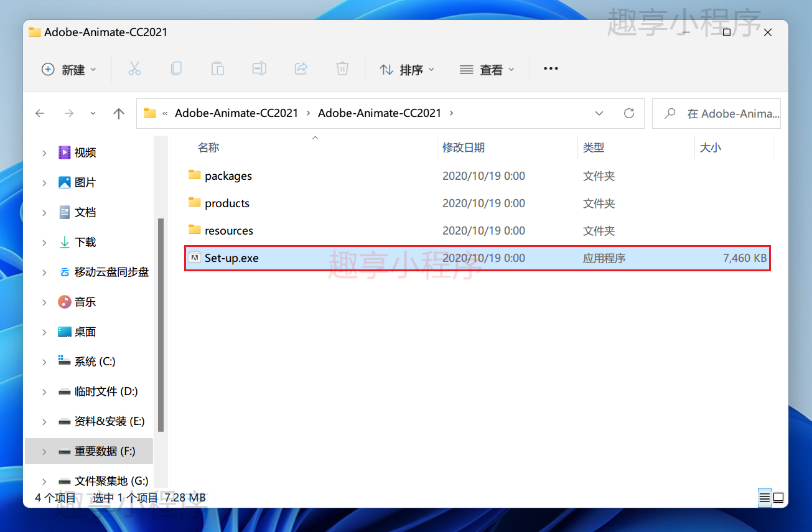Click the navigation pane scrollbar
This screenshot has width=812, height=532.
(x=161, y=325)
